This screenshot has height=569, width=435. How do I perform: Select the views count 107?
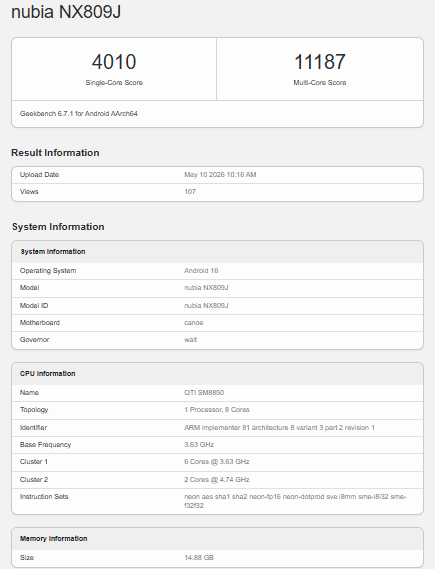point(190,192)
